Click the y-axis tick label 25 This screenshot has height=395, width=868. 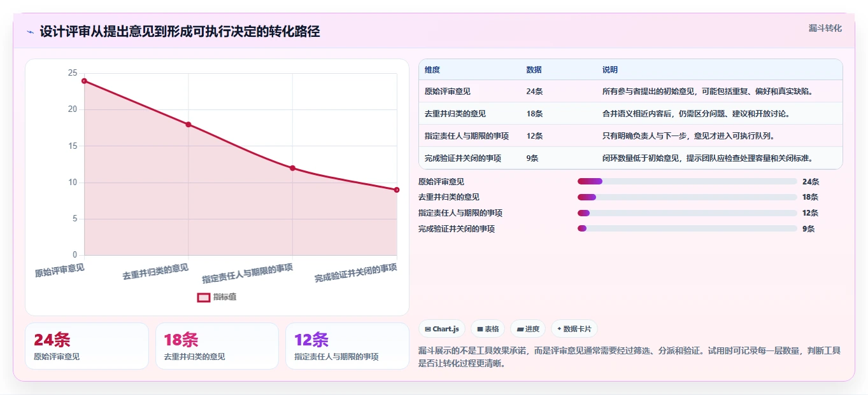[72, 73]
